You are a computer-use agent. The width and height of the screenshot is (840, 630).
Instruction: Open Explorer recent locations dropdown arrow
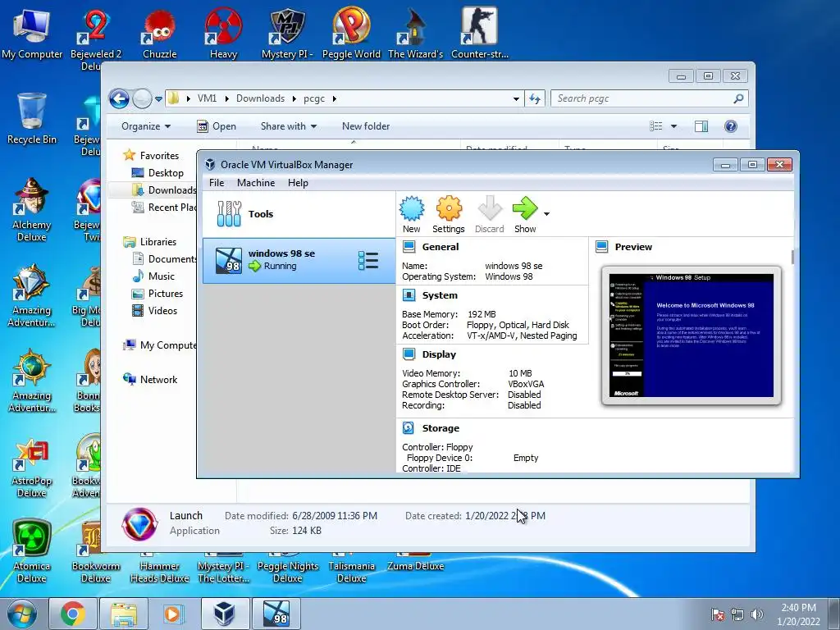click(x=158, y=99)
